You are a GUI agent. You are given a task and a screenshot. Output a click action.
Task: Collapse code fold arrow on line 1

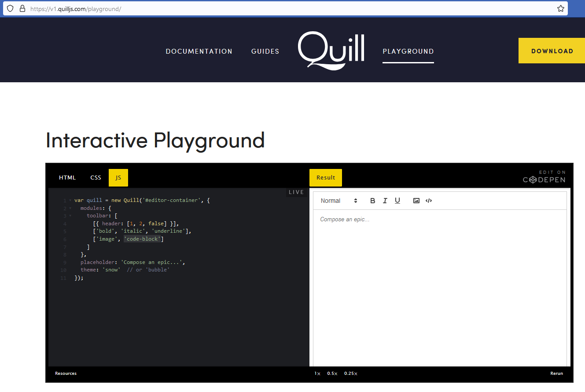click(70, 201)
